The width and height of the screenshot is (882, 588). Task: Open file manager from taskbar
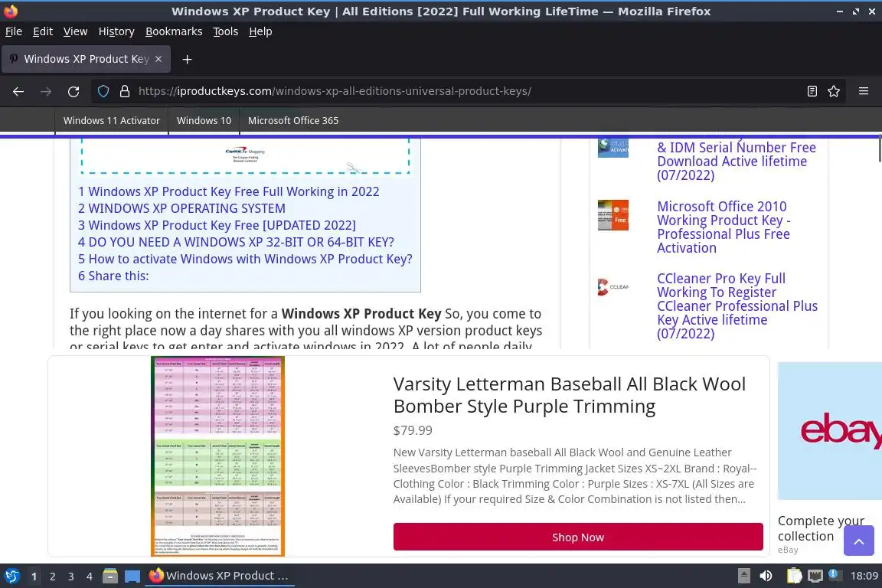pos(110,576)
